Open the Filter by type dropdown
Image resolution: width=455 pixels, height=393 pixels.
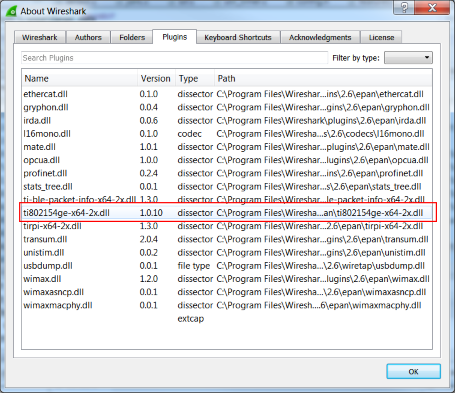(x=408, y=58)
